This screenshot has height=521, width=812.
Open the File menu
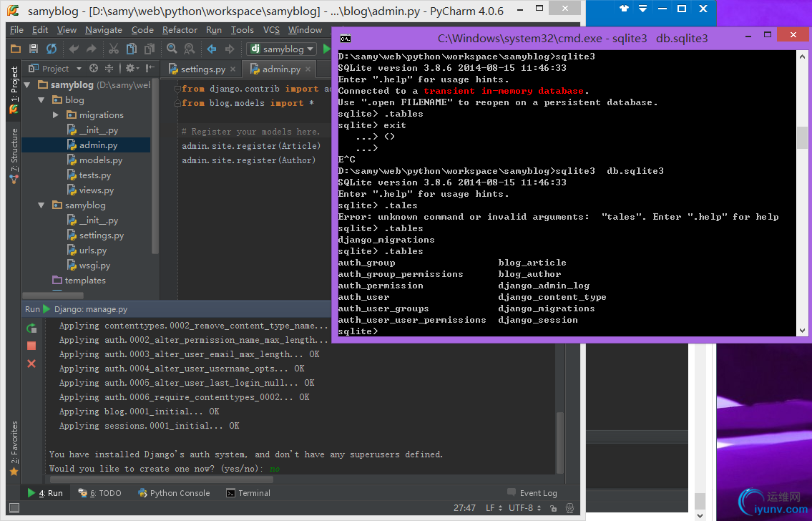point(16,30)
